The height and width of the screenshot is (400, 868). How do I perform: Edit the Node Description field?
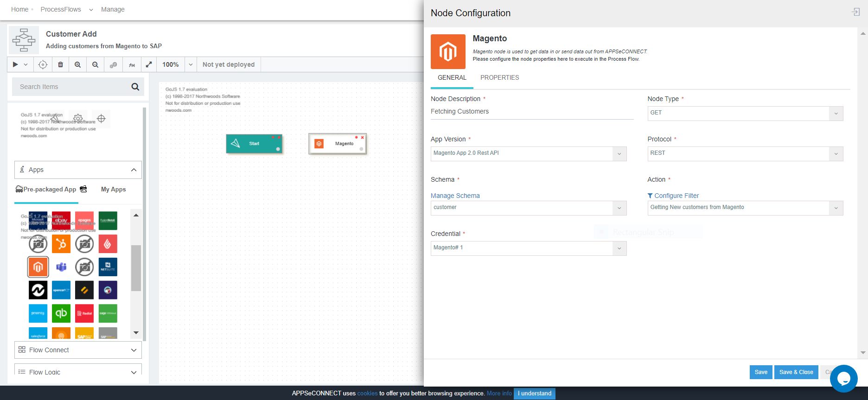point(532,112)
